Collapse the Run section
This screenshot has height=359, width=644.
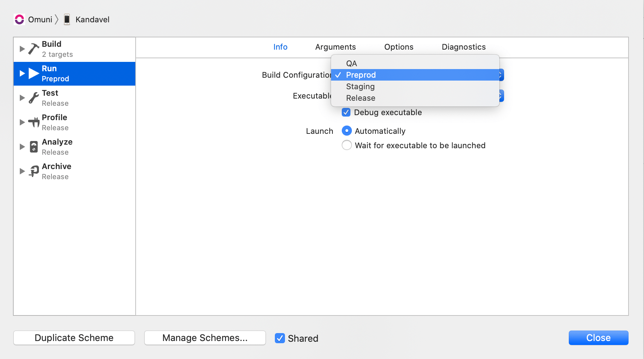tap(22, 73)
